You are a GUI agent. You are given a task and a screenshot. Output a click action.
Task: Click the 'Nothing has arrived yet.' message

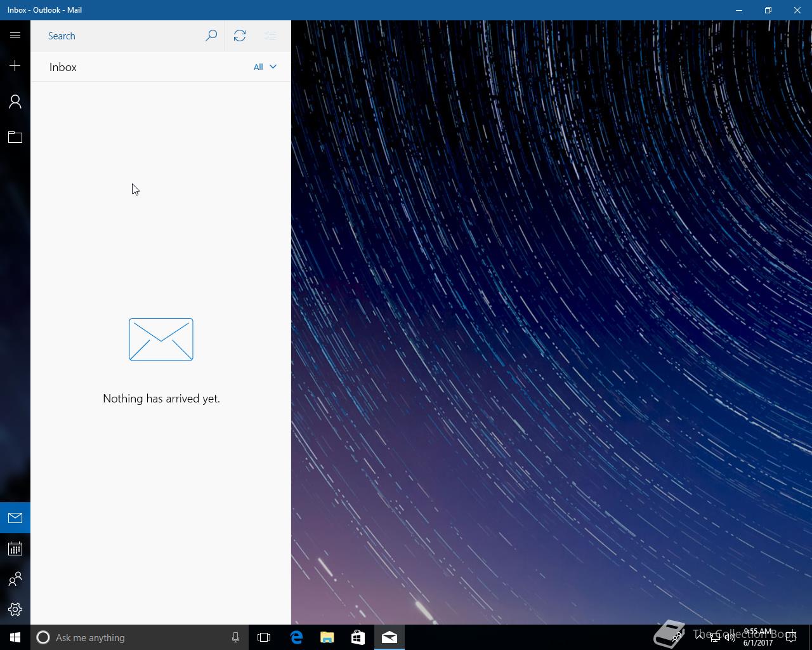161,399
